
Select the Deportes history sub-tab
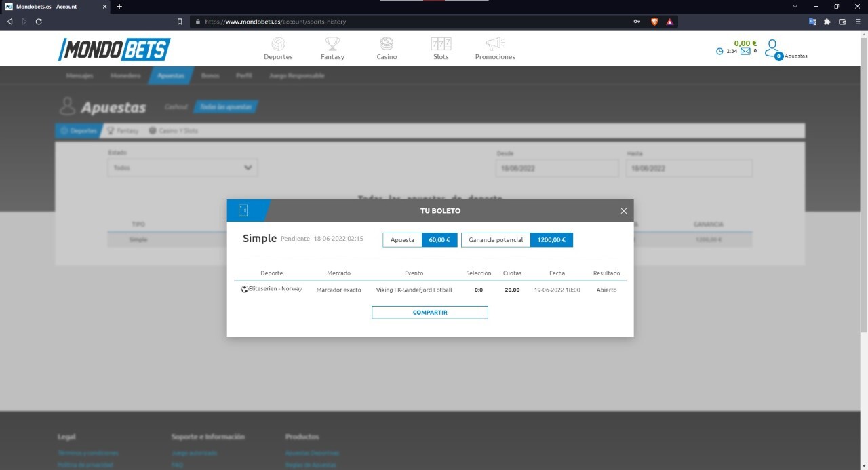click(78, 130)
